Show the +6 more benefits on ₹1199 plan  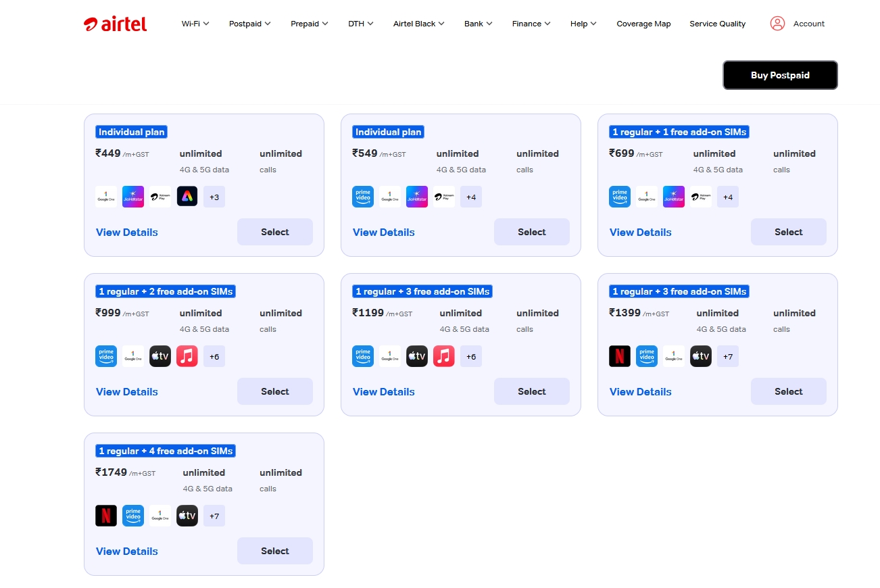(471, 356)
